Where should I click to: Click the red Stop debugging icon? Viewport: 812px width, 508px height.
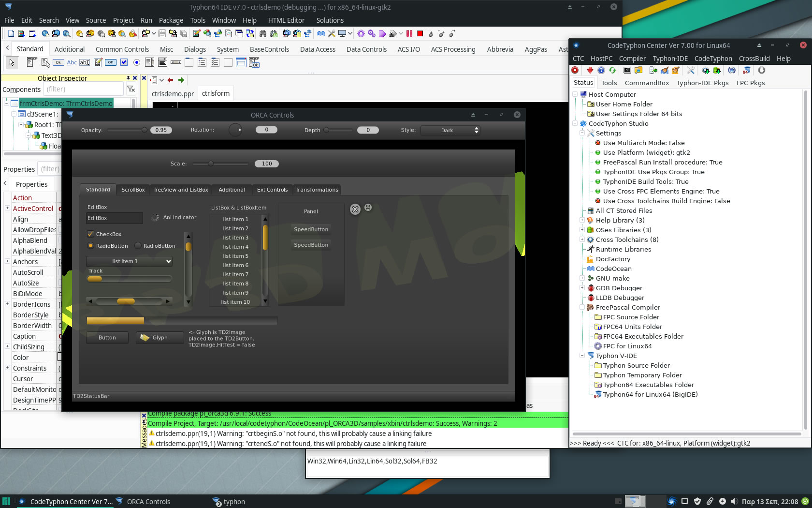click(x=420, y=34)
